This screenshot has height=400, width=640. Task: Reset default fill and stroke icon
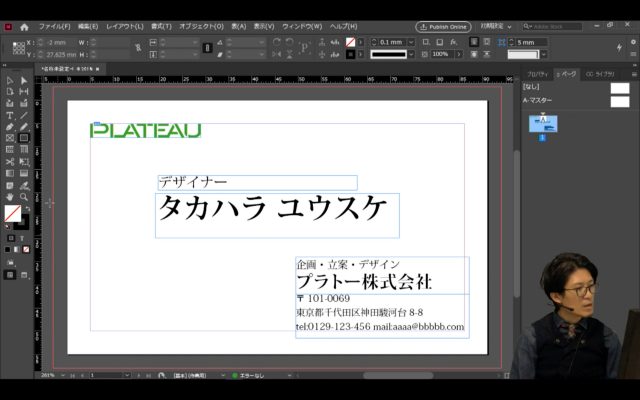coord(7,226)
